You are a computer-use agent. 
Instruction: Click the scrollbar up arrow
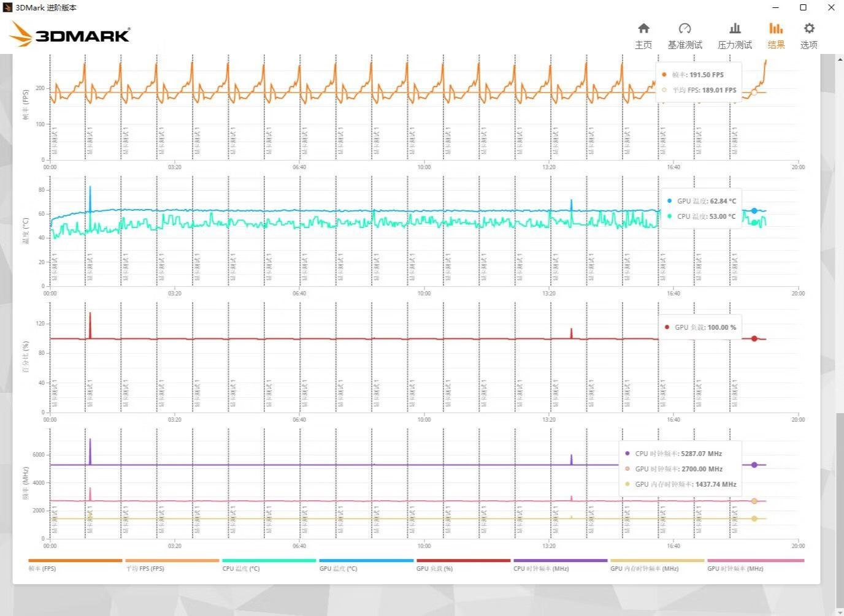click(x=840, y=59)
